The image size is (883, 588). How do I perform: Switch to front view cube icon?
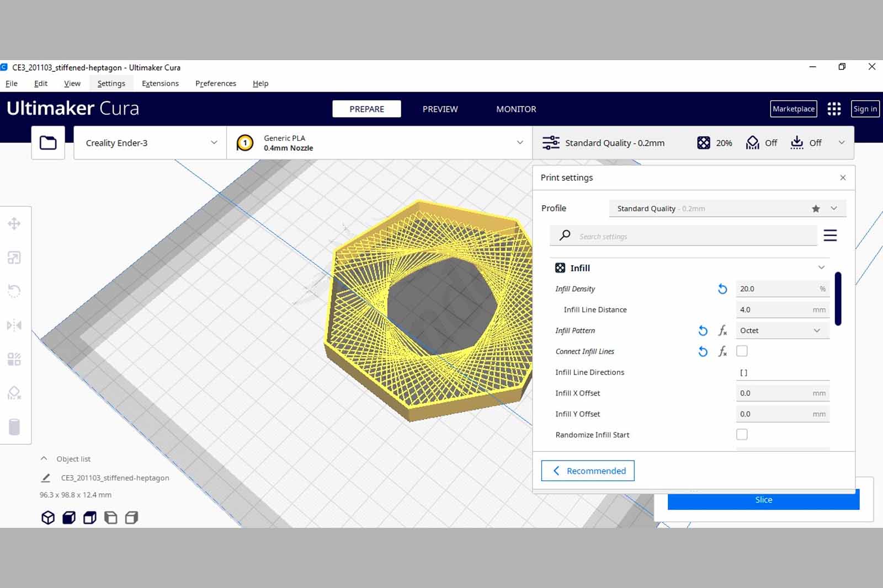69,517
